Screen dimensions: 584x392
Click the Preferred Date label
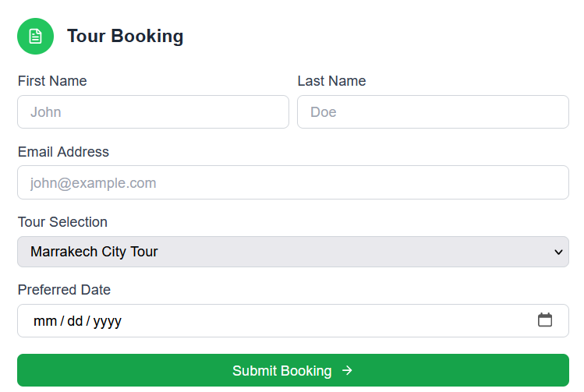(x=64, y=290)
